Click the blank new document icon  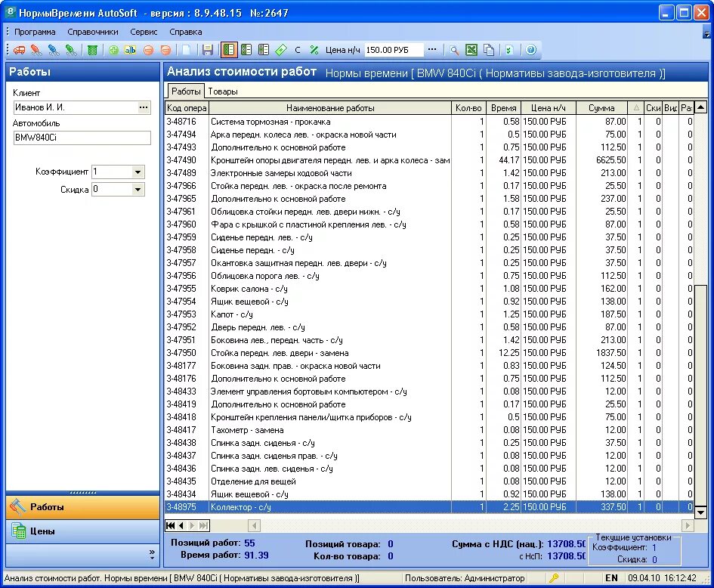[x=186, y=50]
